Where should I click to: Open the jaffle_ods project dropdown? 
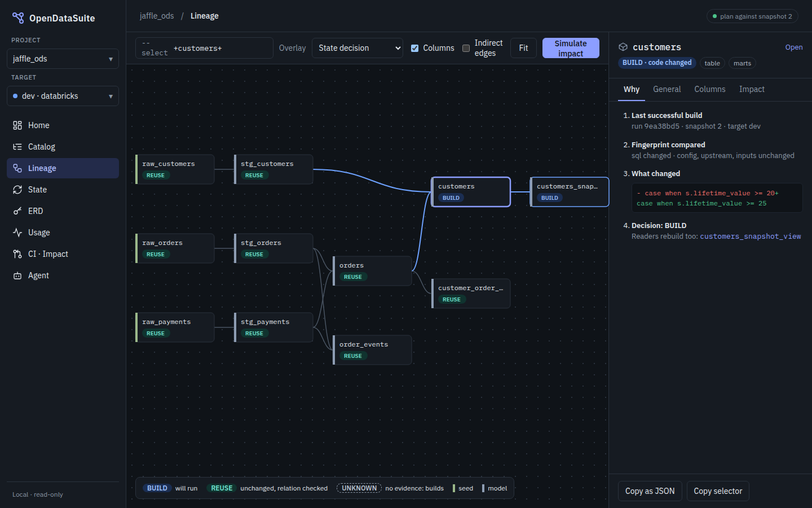(x=63, y=59)
